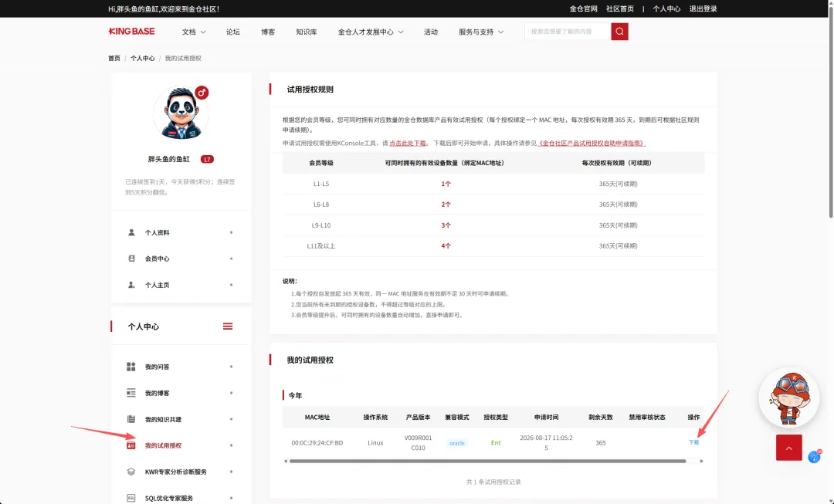
Task: Click 下载 in the authorization row
Action: tap(693, 442)
